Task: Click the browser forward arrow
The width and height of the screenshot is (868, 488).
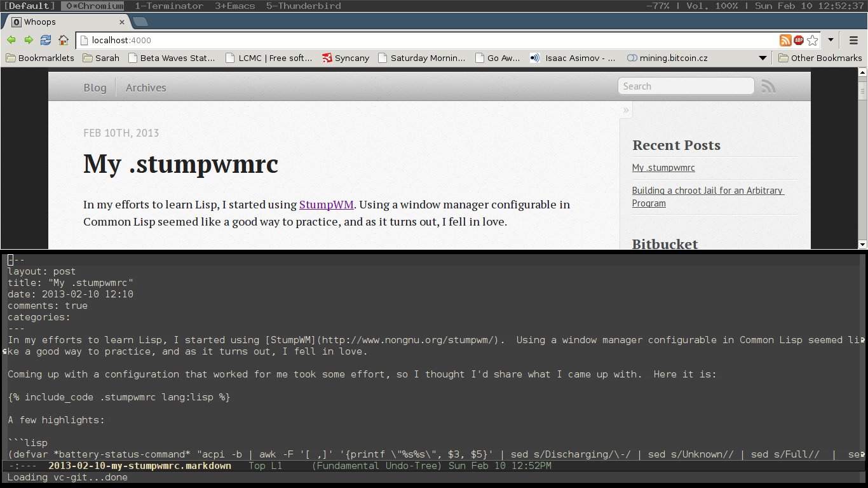Action: [x=29, y=40]
